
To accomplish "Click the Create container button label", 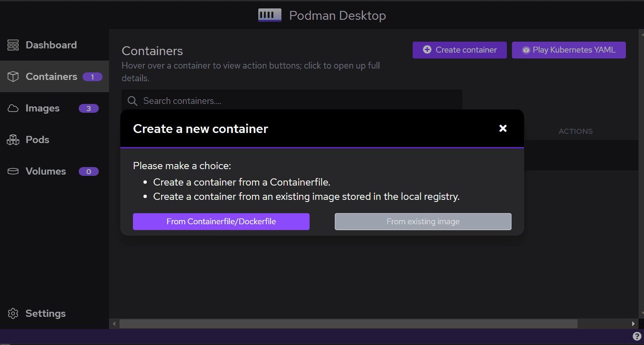I will point(466,50).
